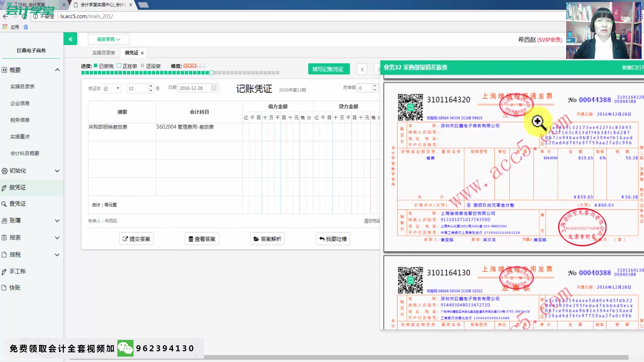Collapse the 报表 section chevron
Viewport: 644px width, 362px height.
(x=57, y=237)
